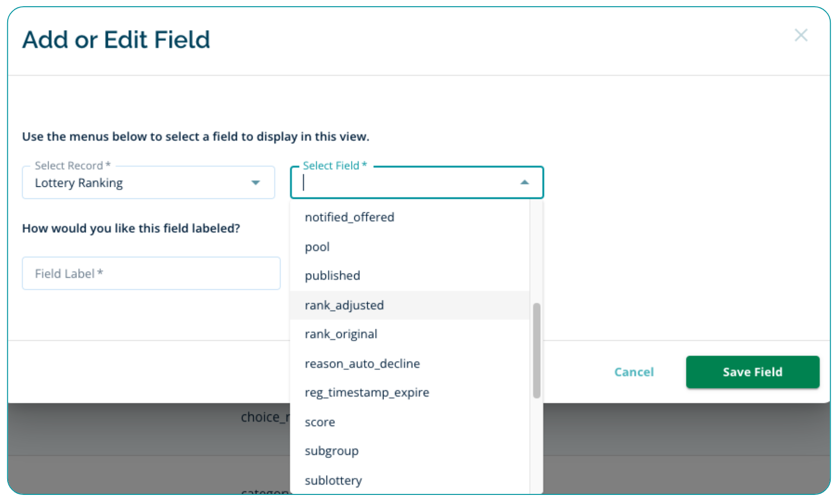The width and height of the screenshot is (837, 504).
Task: Click the Add or Edit Field title
Action: pyautogui.click(x=116, y=39)
